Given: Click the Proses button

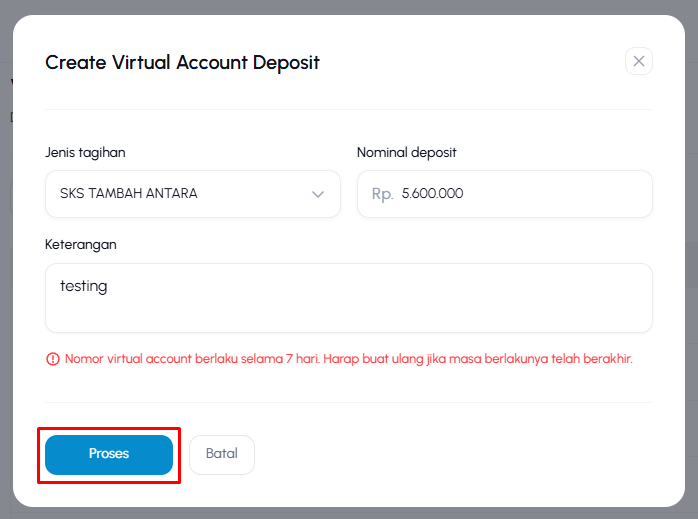Looking at the screenshot, I should [109, 454].
